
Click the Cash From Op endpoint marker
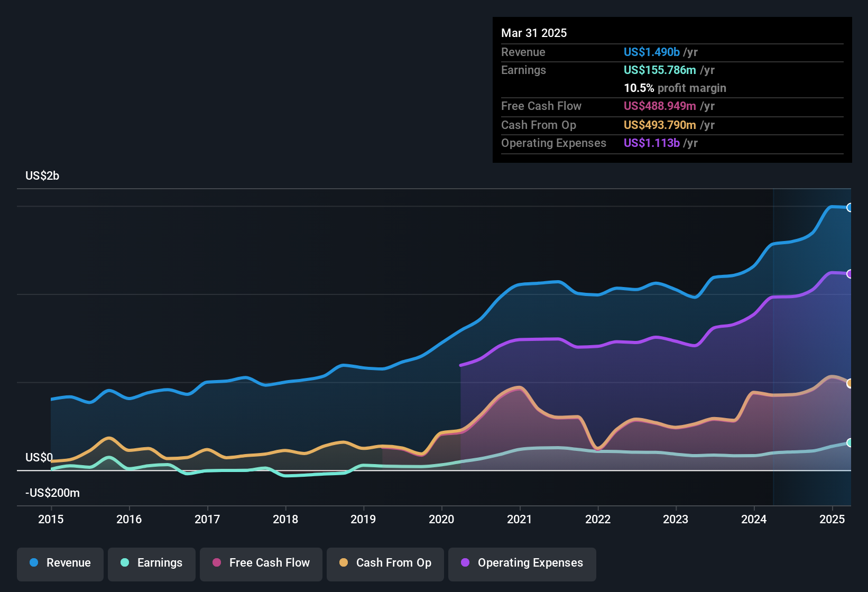coord(849,383)
